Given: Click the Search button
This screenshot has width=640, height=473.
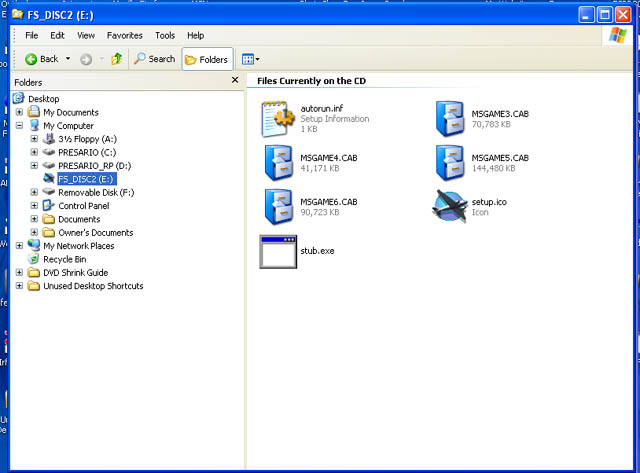Looking at the screenshot, I should [x=155, y=59].
